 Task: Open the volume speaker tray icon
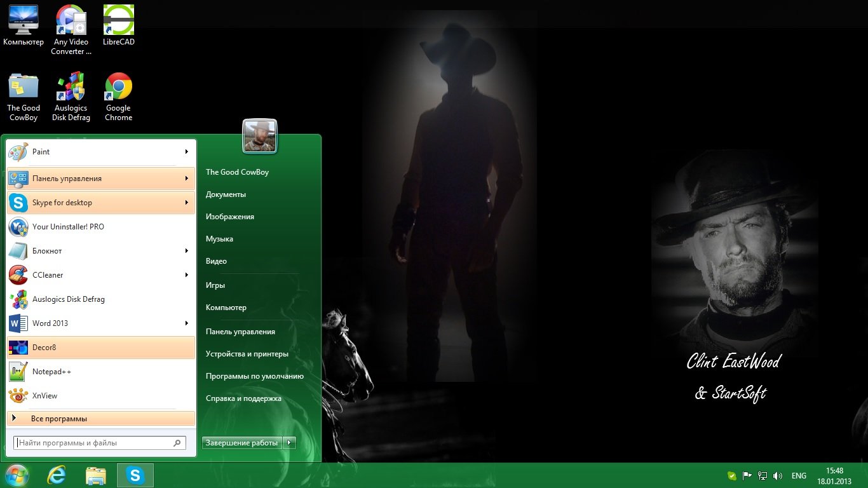778,476
